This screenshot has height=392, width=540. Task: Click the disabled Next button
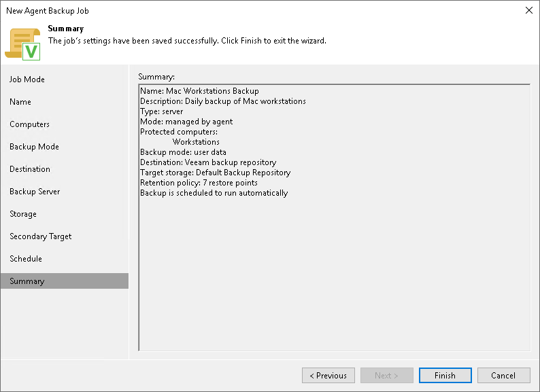click(387, 375)
